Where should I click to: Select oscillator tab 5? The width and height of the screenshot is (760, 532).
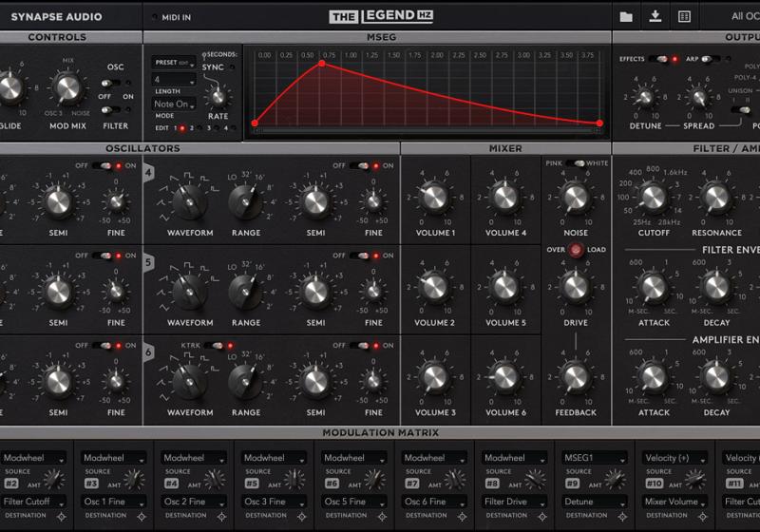[x=149, y=262]
